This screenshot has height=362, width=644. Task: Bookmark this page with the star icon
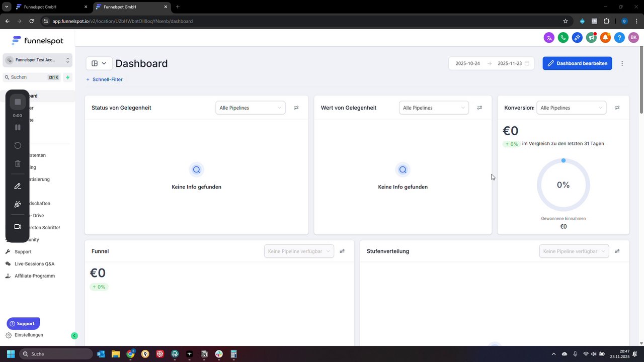(x=566, y=21)
